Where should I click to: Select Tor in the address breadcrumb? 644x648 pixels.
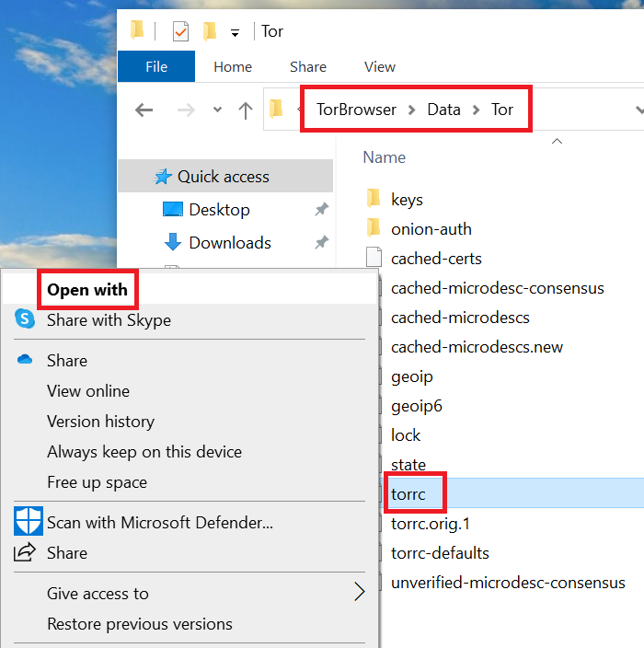tap(502, 110)
